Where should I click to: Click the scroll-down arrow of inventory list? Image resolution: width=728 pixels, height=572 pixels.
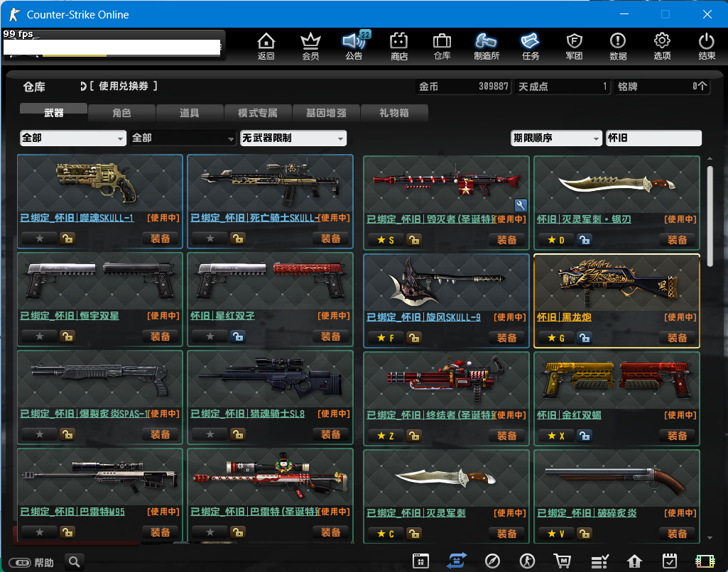pos(710,538)
